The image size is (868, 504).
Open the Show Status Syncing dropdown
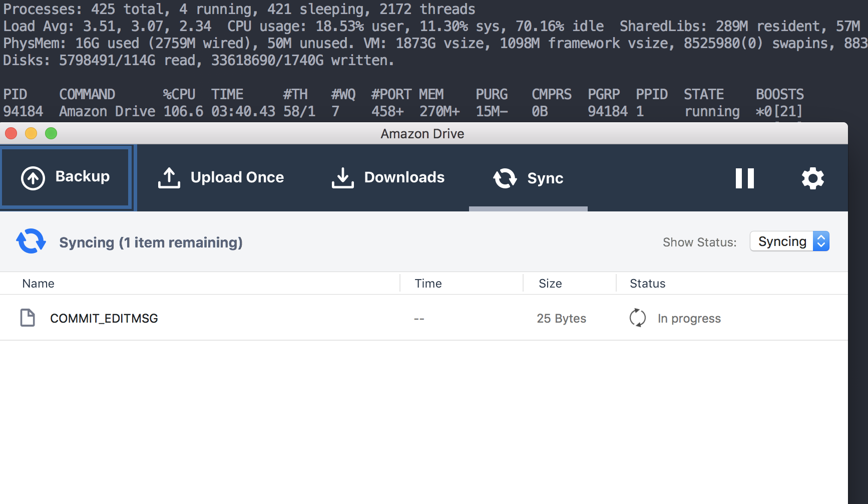789,241
